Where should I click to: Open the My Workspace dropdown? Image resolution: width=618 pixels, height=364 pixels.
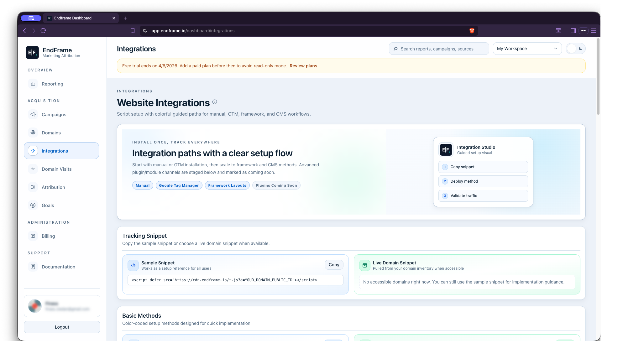[x=527, y=49]
